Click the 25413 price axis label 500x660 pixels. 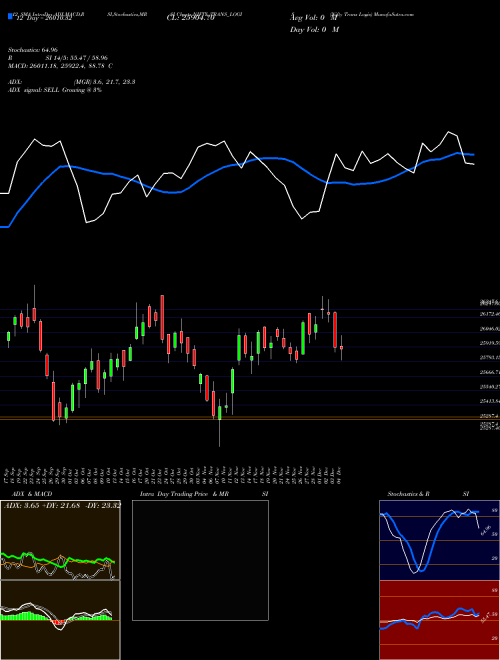(489, 401)
